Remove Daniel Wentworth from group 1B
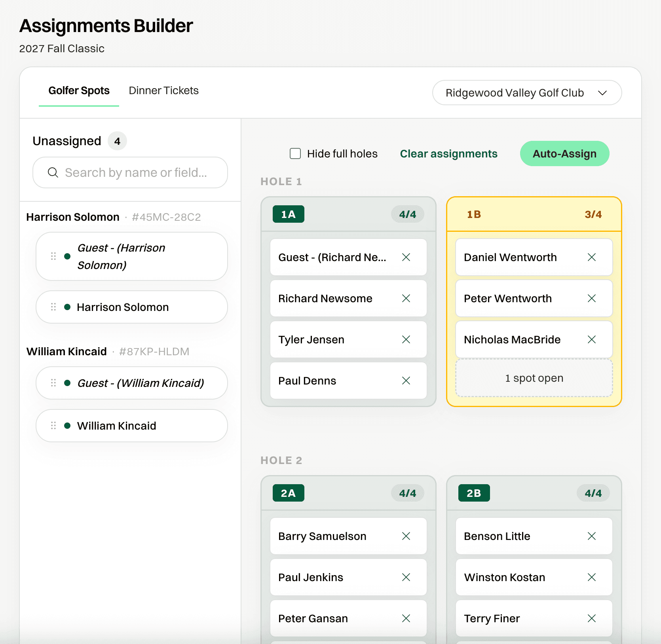Screen dimensions: 661x644 [x=592, y=258]
